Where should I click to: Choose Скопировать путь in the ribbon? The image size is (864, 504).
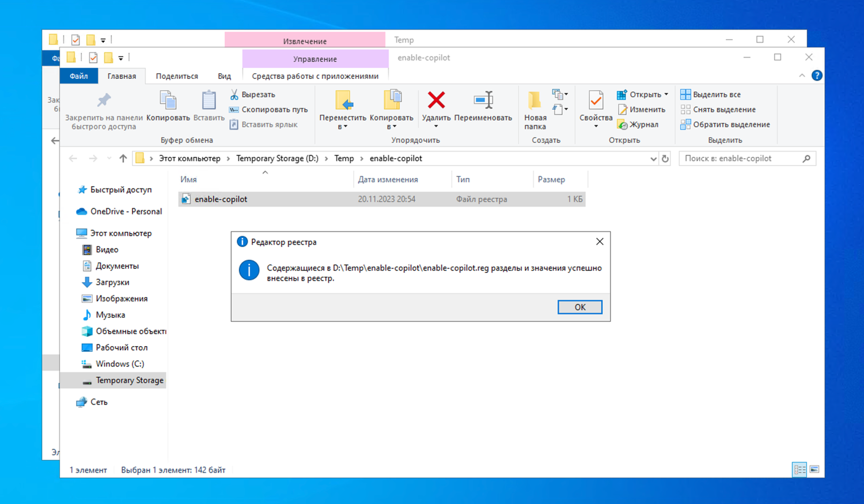tap(268, 109)
